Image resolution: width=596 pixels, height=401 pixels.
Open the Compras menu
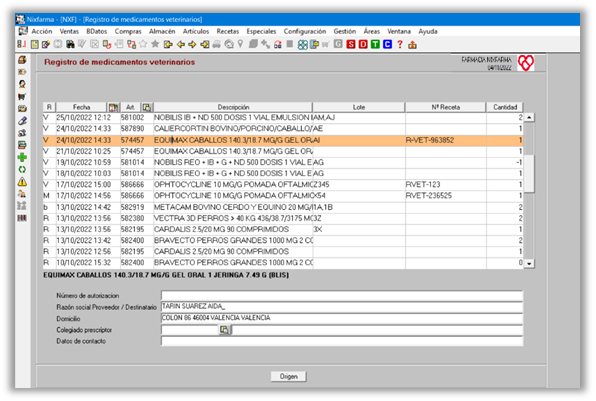(x=128, y=32)
